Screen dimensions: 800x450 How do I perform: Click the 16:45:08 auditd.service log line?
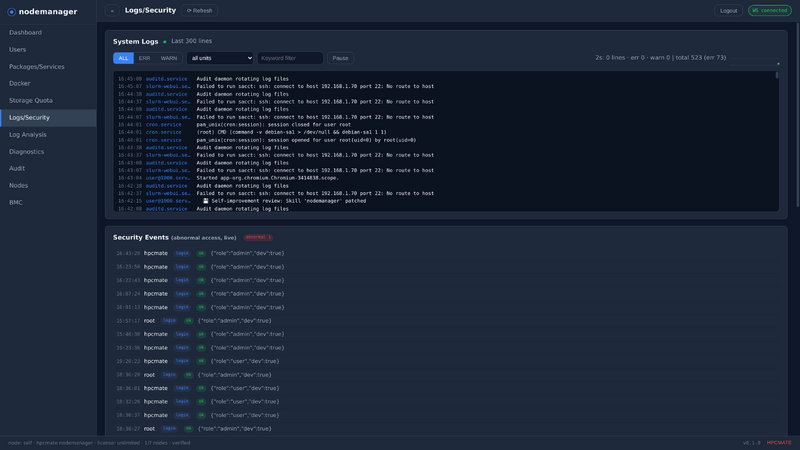click(x=446, y=79)
